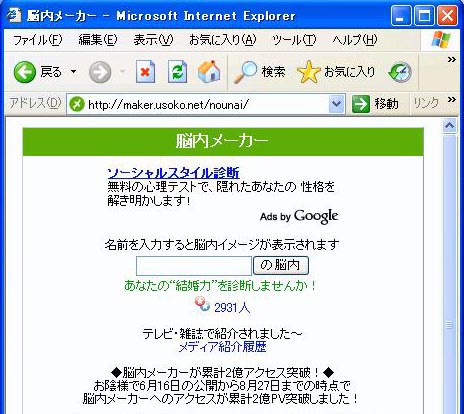Open Favorites with the star icon
Viewport: 464px width, 414px height.
tap(308, 72)
